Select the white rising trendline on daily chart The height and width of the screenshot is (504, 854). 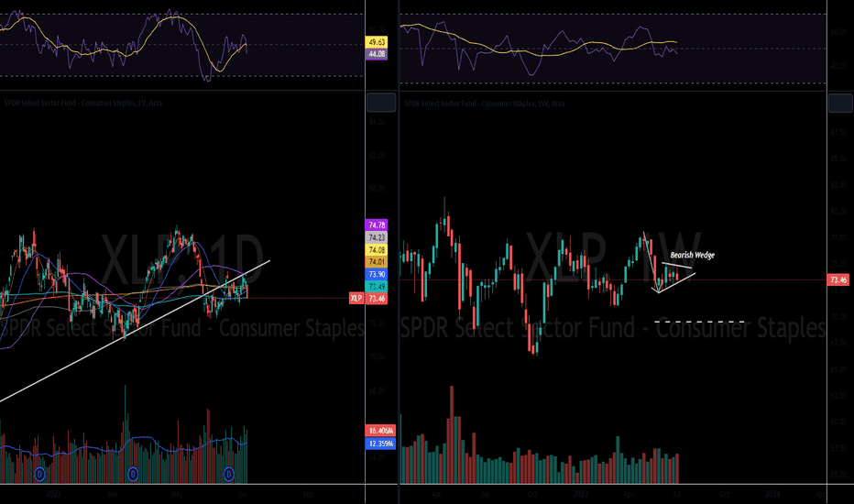pyautogui.click(x=135, y=331)
